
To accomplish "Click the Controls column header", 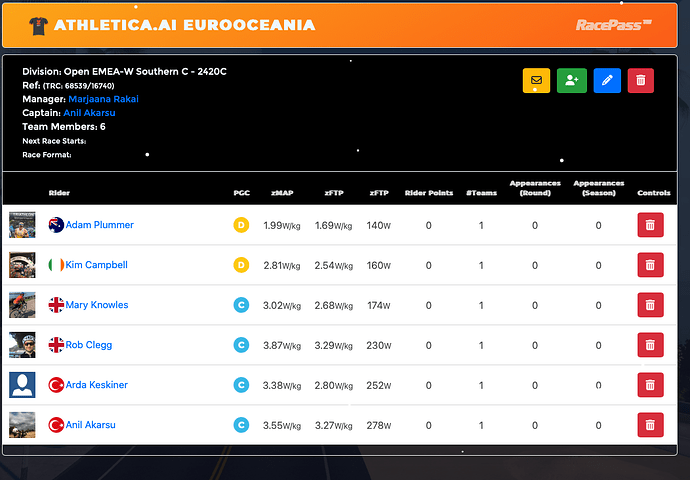I will [x=653, y=193].
